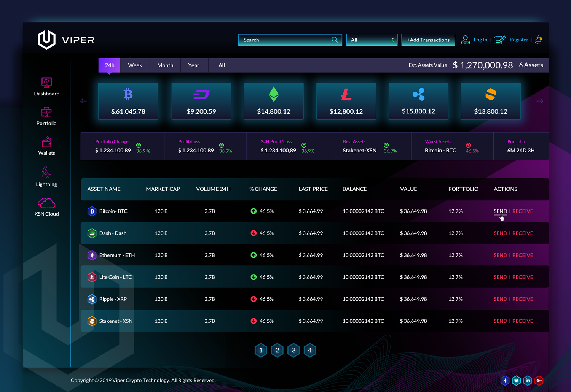The height and width of the screenshot is (392, 571).
Task: Switch to the All time tab
Action: pyautogui.click(x=222, y=65)
